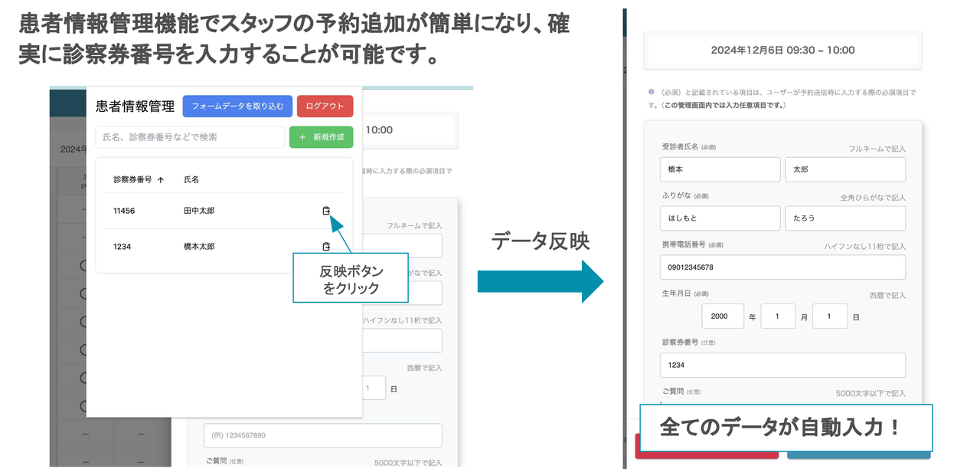Viewport: 980px width, 469px height.
Task: Click the 氏名、診察券番号などで検索 search field
Action: (x=189, y=136)
